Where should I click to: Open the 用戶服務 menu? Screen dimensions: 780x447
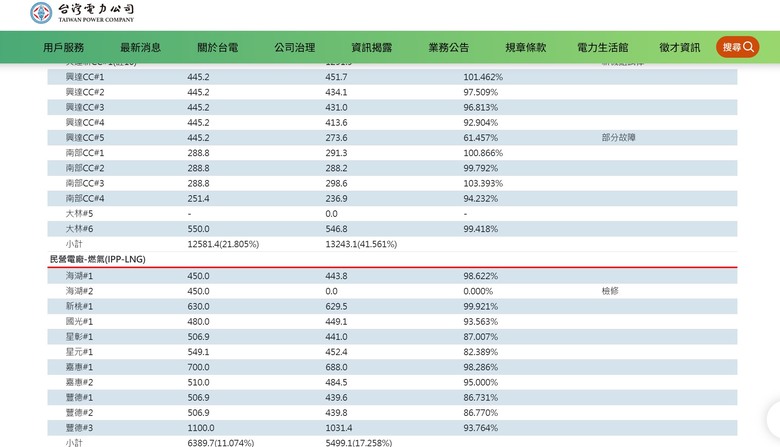click(x=63, y=47)
